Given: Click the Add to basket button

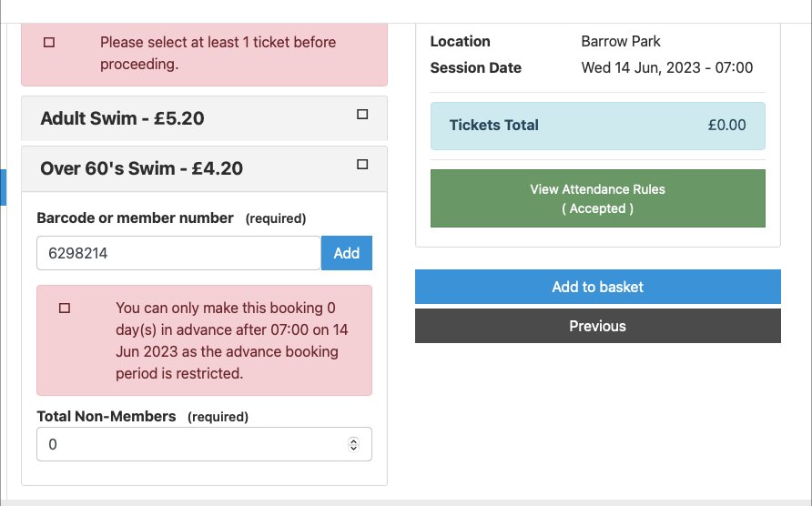Looking at the screenshot, I should (x=597, y=287).
